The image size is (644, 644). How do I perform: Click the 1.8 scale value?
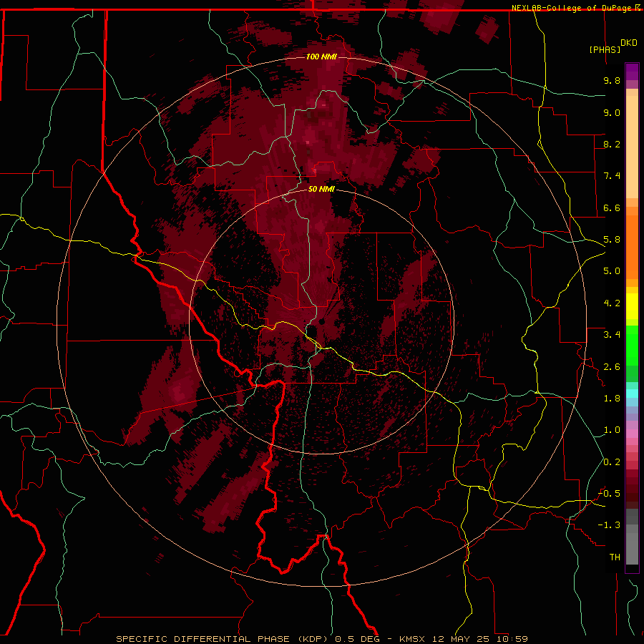click(612, 399)
